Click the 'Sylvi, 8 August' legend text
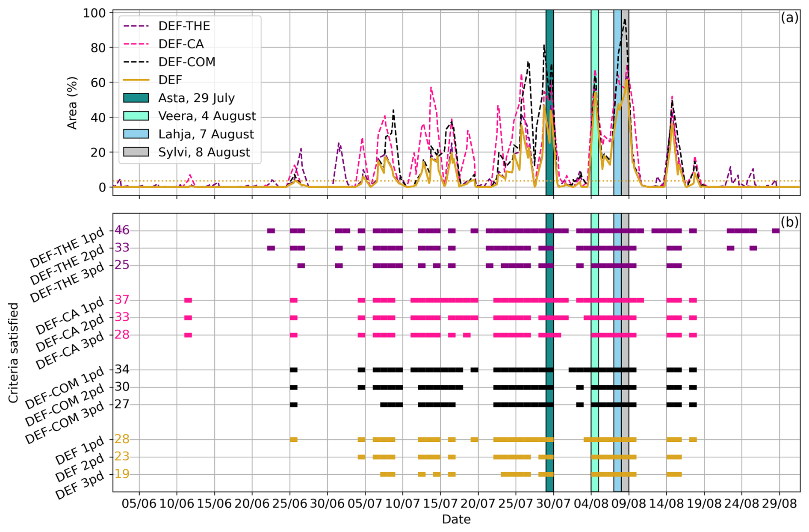This screenshot has width=809, height=532. (204, 152)
